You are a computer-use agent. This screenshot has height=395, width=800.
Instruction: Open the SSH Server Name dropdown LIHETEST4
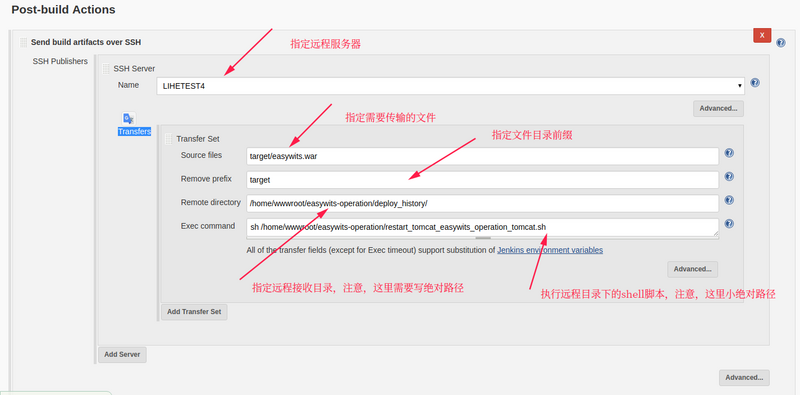(x=451, y=86)
